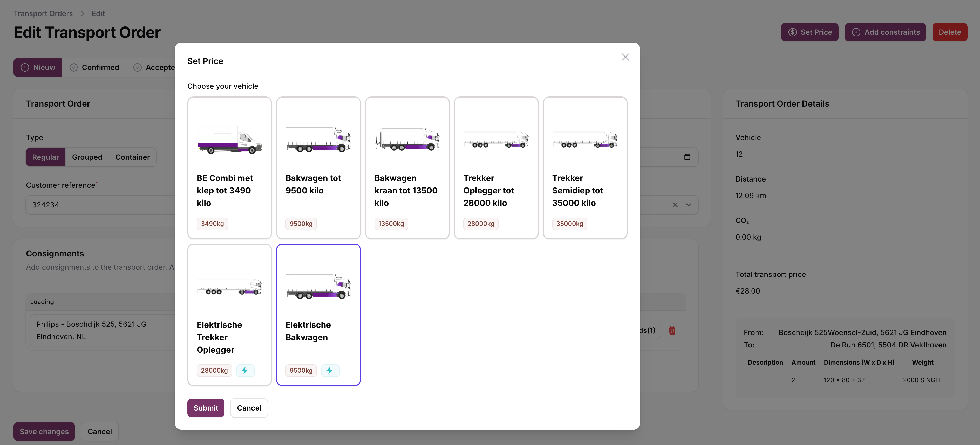Pick Bakwagen kraan tot 13500 kilo card
980x445 pixels.
point(407,168)
